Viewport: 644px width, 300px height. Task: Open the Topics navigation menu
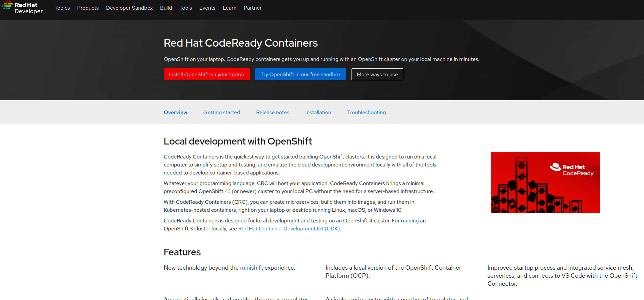pos(62,8)
